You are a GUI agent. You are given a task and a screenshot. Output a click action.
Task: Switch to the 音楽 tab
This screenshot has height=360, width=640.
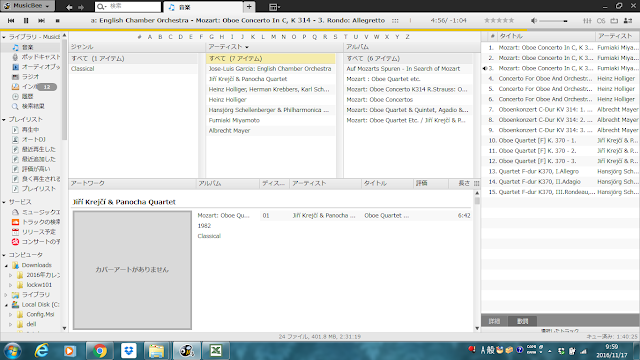[203, 7]
